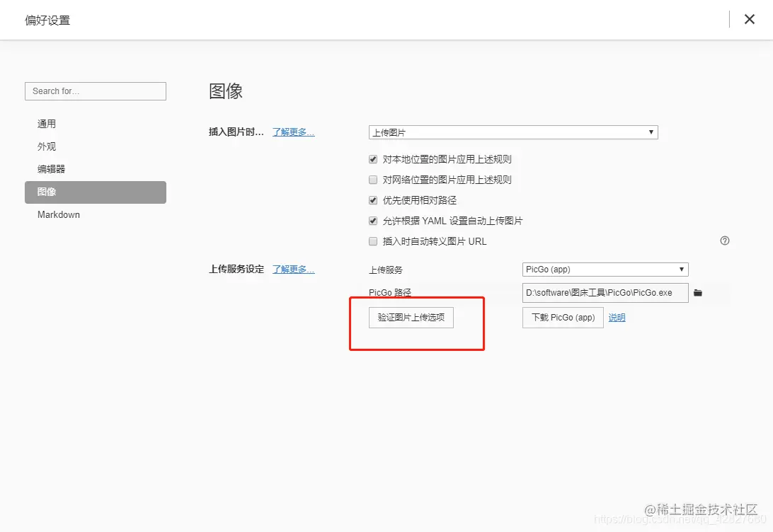Click the 上传服务 label
The height and width of the screenshot is (532, 773).
click(x=386, y=270)
